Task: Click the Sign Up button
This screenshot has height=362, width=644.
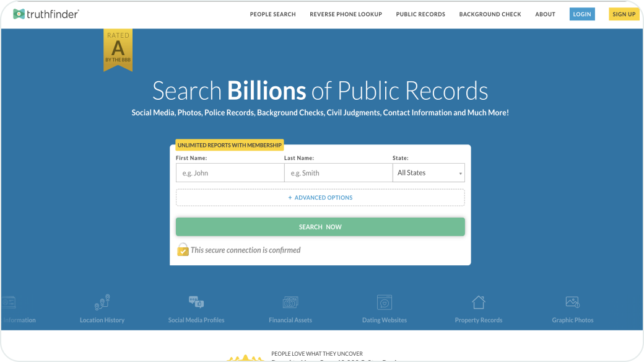Action: click(624, 14)
